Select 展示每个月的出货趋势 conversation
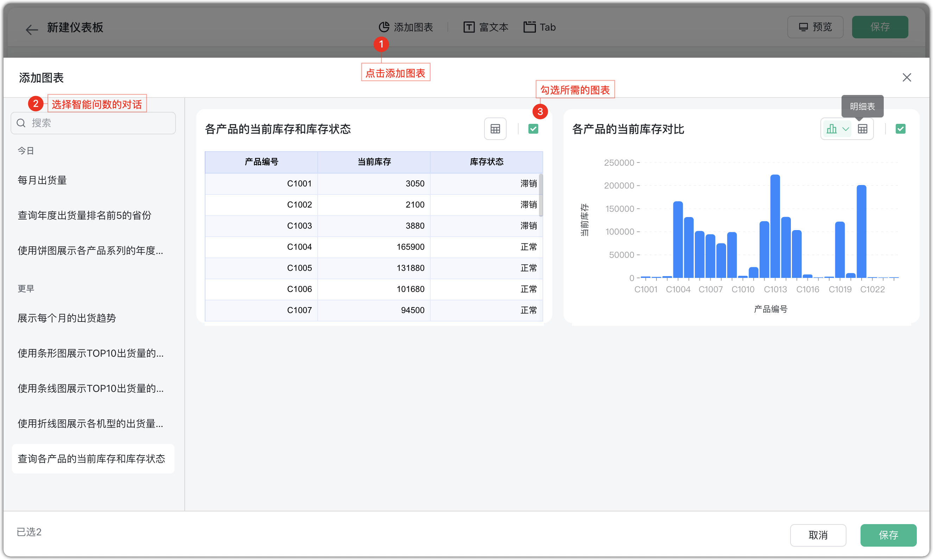Viewport: 933px width, 560px height. tap(67, 318)
